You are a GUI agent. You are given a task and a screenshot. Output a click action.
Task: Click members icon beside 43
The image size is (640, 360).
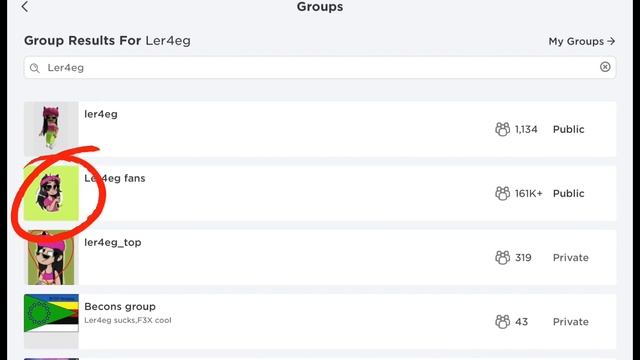pyautogui.click(x=502, y=321)
